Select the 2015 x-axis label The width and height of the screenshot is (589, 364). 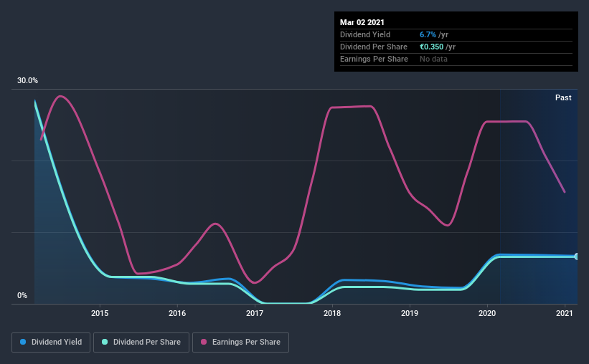[100, 313]
